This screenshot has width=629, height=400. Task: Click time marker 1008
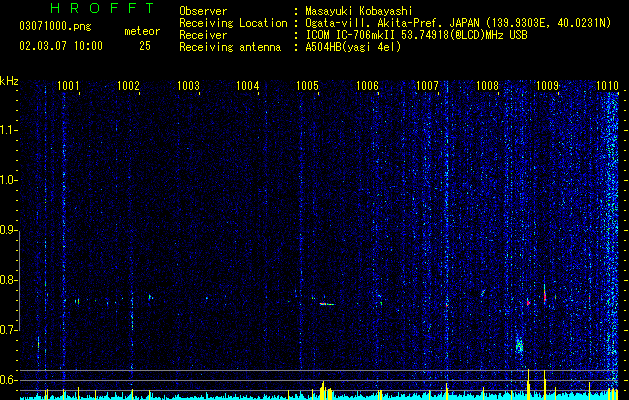click(x=487, y=85)
